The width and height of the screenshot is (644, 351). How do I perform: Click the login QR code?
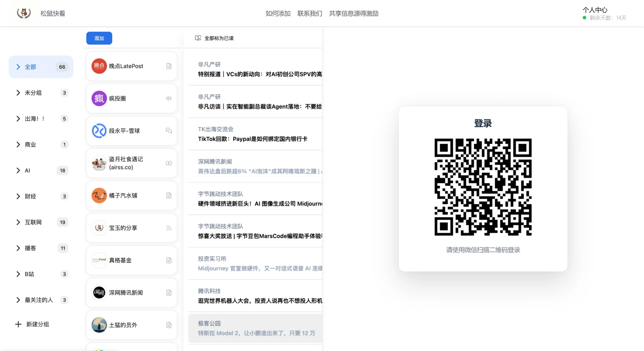tap(483, 187)
